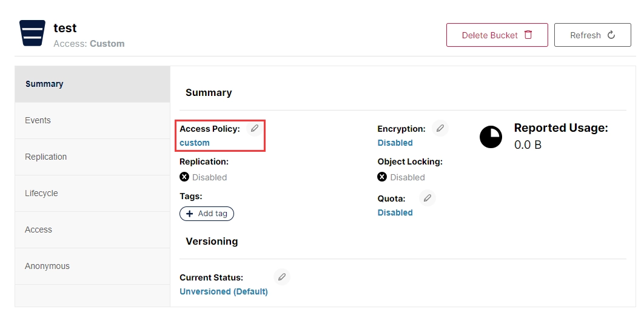Viewport: 644px width, 323px height.
Task: Click the bucket icon beside test
Action: tap(32, 33)
